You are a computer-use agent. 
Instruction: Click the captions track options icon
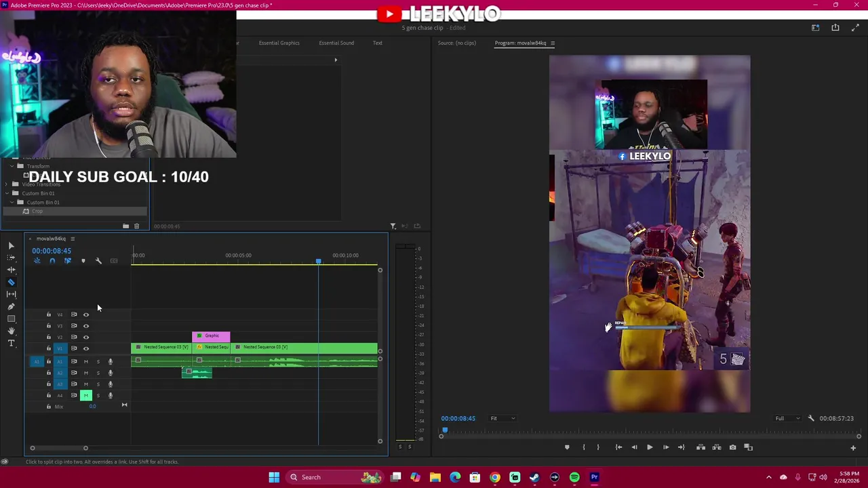[x=114, y=261]
